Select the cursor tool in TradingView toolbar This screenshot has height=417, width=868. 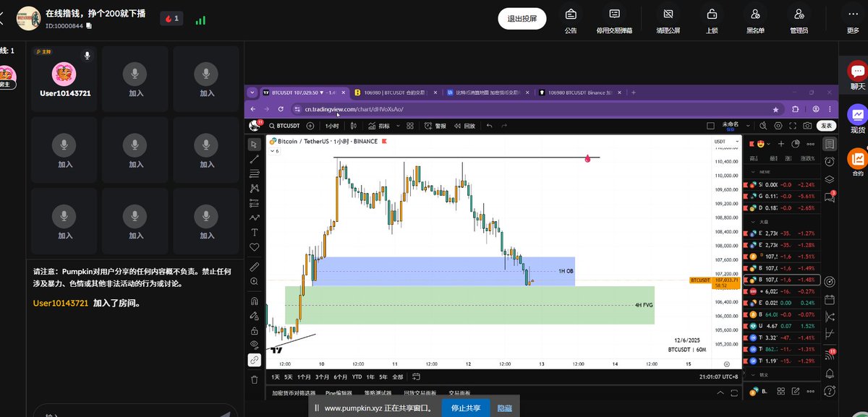point(254,144)
